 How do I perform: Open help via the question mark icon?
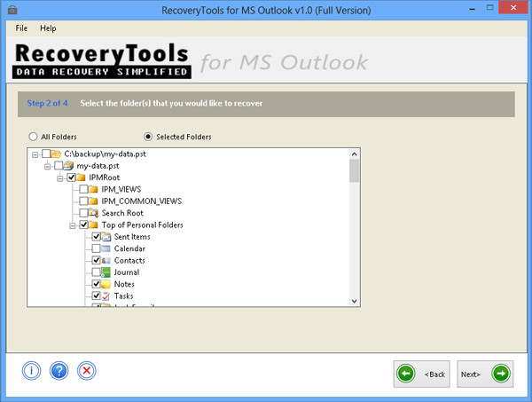point(59,370)
